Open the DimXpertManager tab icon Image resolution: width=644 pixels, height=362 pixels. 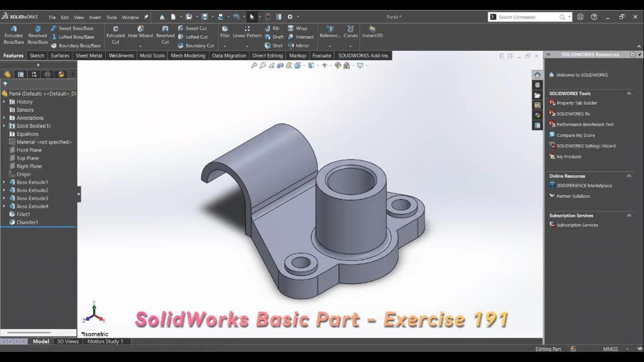click(48, 74)
